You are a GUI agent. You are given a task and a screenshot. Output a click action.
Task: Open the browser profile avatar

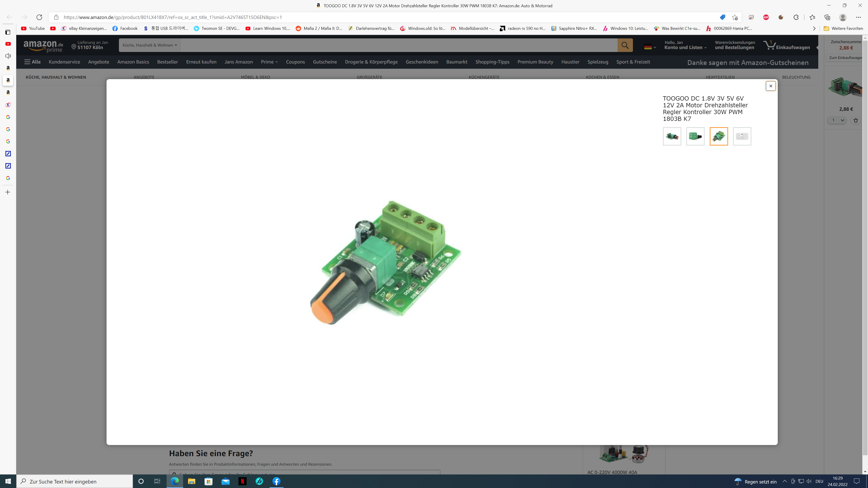(843, 17)
